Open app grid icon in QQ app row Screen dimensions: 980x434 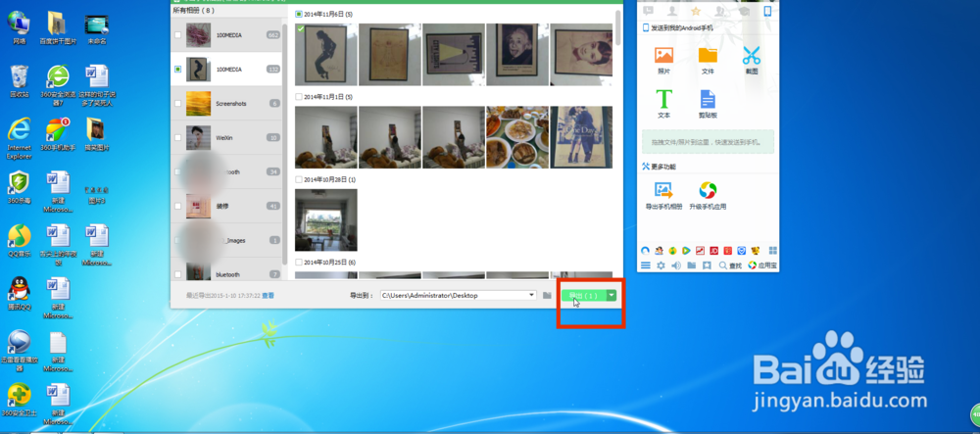pyautogui.click(x=773, y=251)
